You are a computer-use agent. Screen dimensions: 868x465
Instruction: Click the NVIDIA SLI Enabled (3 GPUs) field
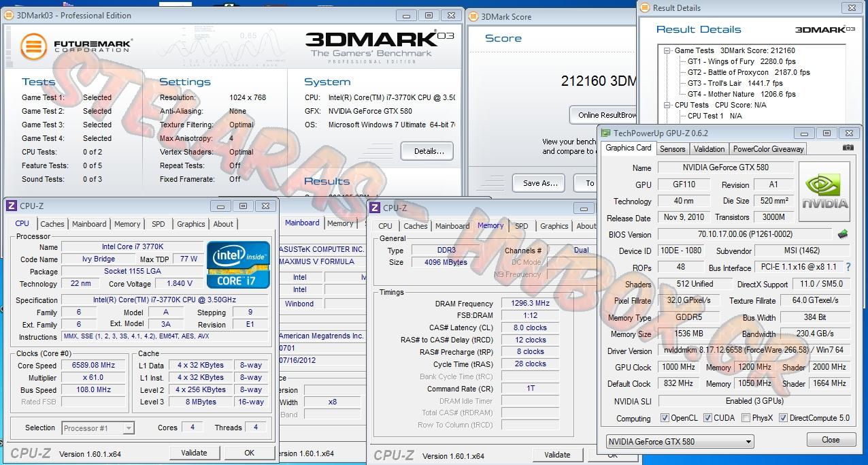[x=754, y=401]
